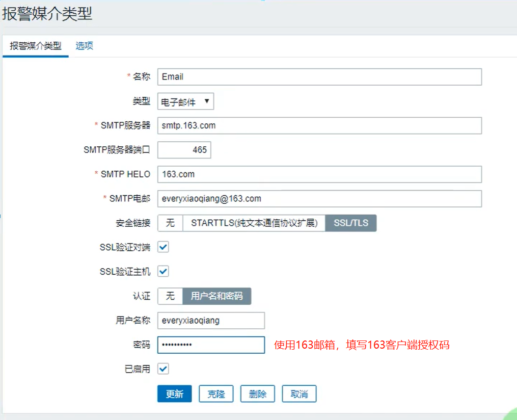Click the 密码 password field

pos(211,345)
